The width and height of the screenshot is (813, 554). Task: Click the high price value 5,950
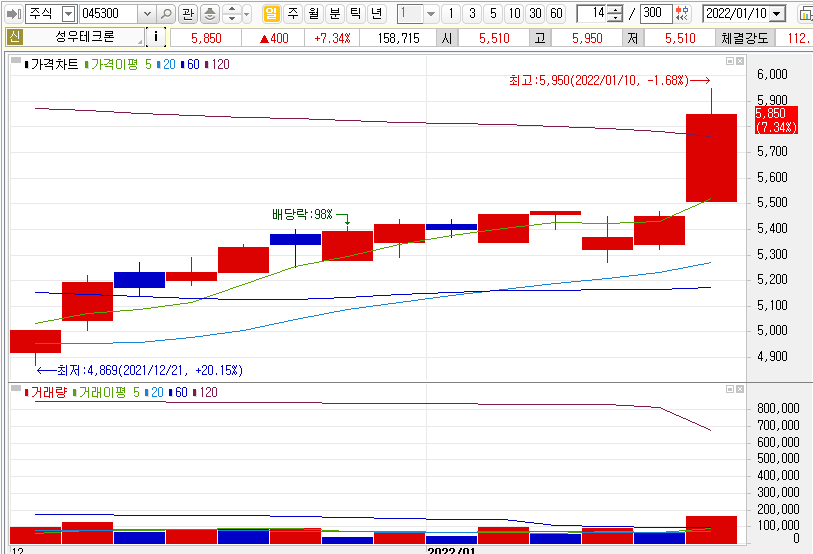(x=587, y=38)
